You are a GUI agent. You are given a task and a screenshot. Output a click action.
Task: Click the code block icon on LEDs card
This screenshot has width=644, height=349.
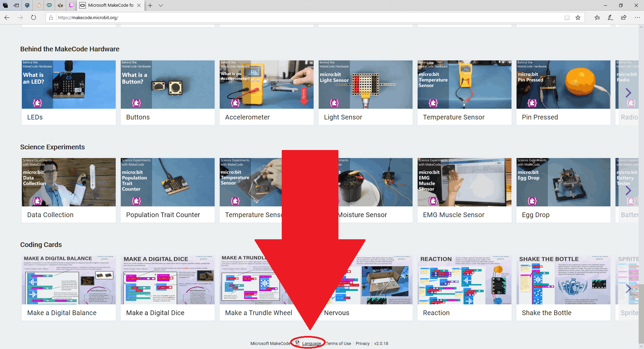(38, 103)
